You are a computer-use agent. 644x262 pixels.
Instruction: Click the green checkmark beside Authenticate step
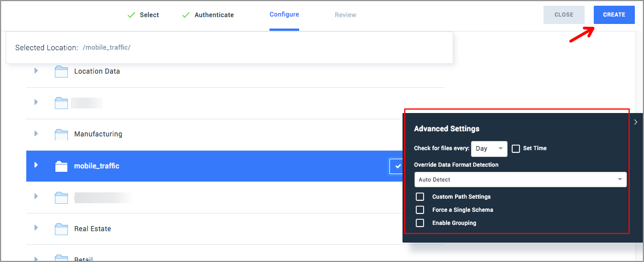186,15
